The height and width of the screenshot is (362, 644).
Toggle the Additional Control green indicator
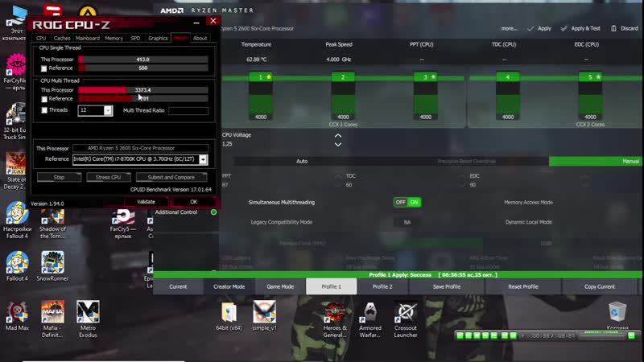point(213,212)
